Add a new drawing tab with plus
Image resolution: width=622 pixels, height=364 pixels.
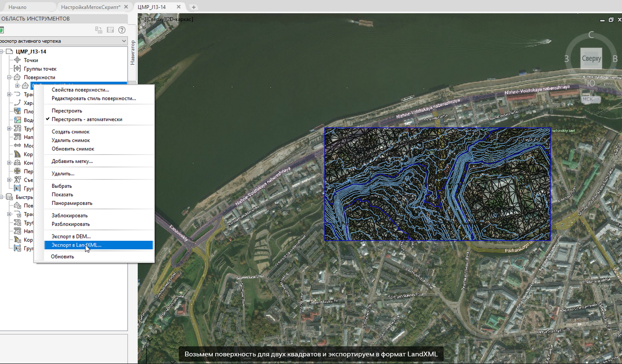click(194, 7)
